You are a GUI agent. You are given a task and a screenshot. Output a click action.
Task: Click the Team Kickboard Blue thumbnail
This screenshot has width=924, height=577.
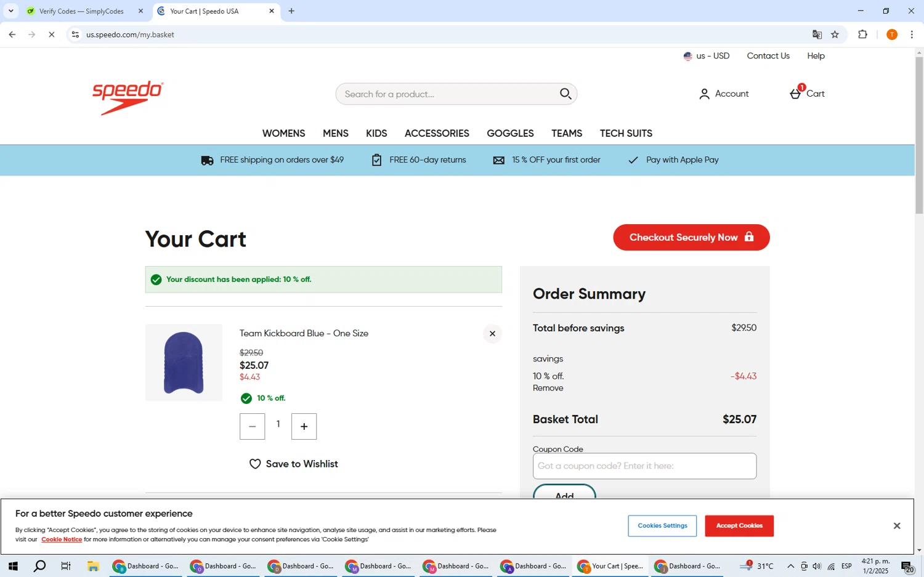coord(184,363)
